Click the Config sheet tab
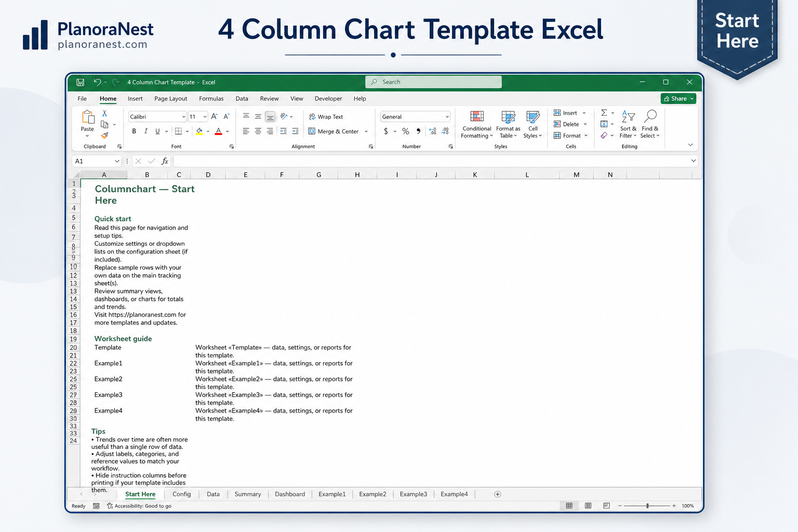The height and width of the screenshot is (532, 798). coord(182,494)
